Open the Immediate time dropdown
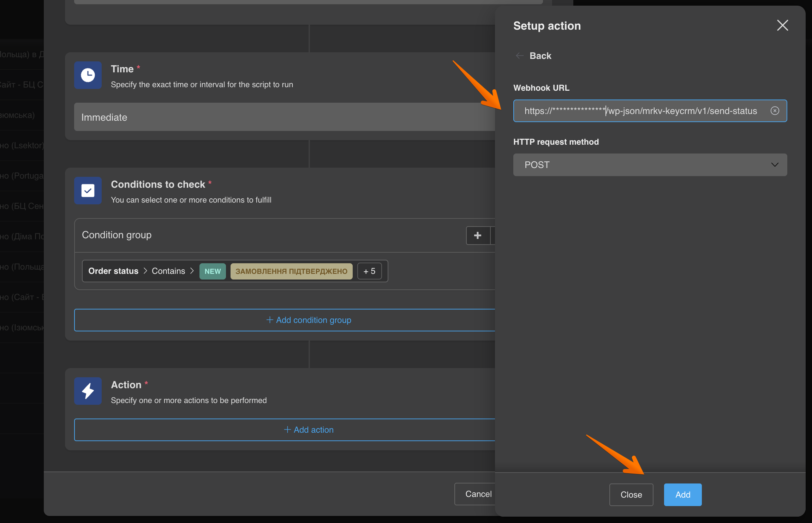 point(282,117)
